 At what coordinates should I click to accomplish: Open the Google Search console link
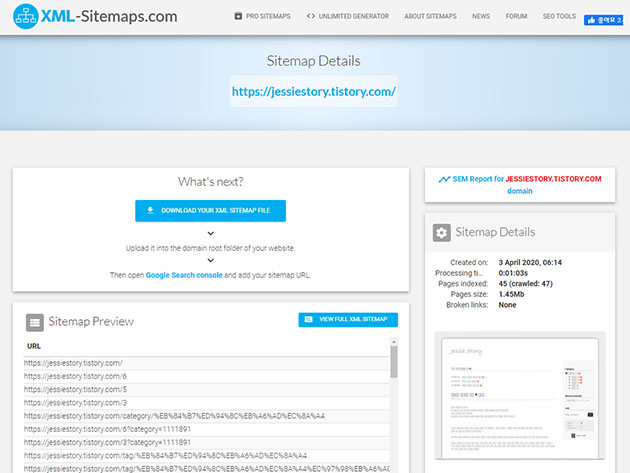[184, 275]
